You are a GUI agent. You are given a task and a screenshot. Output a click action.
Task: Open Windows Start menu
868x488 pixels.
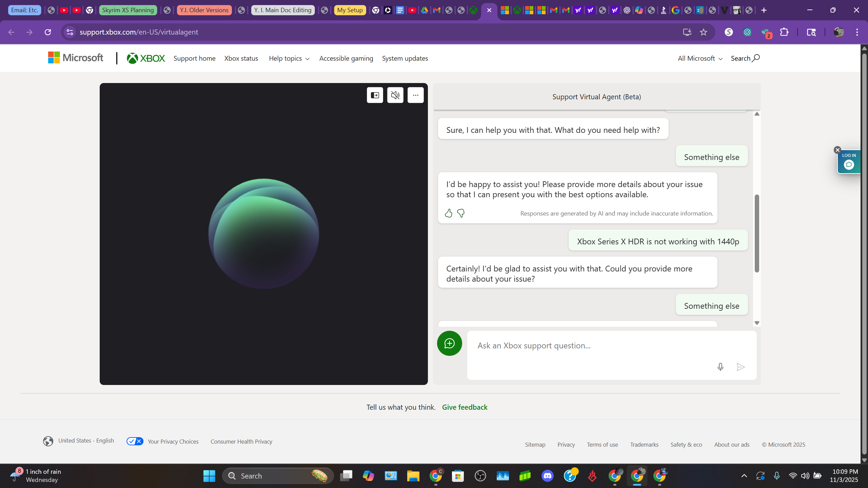209,476
